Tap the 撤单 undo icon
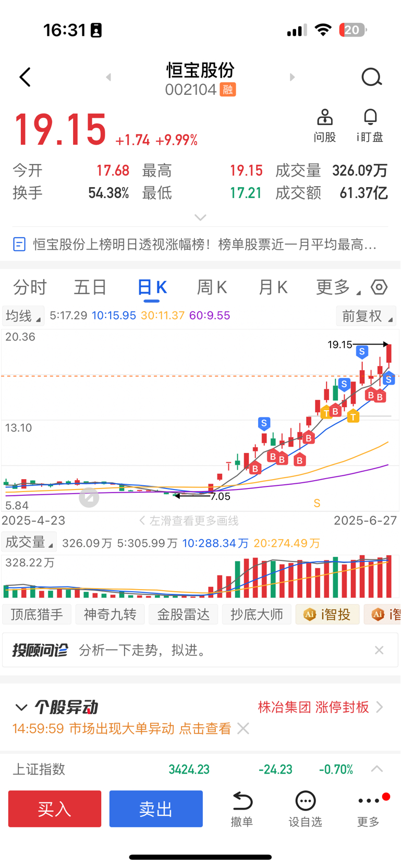The image size is (401, 868). pos(242,801)
